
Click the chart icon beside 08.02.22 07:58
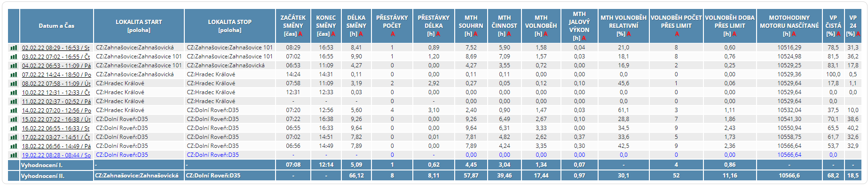[14, 83]
